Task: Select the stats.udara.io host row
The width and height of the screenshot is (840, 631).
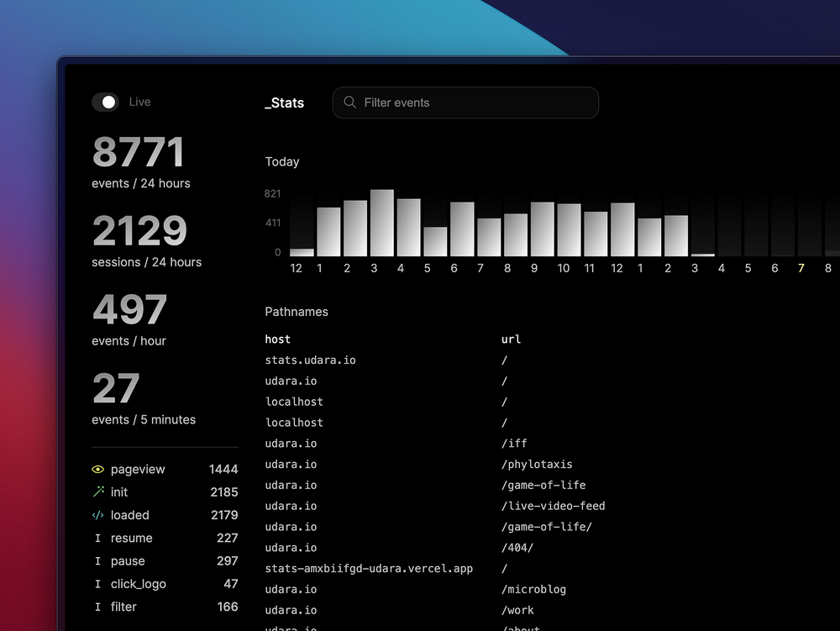Action: [x=311, y=360]
